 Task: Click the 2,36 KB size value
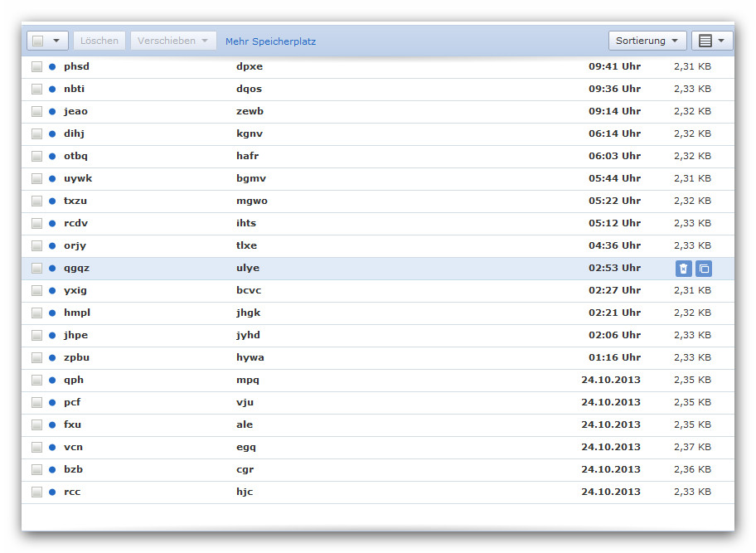tap(692, 469)
